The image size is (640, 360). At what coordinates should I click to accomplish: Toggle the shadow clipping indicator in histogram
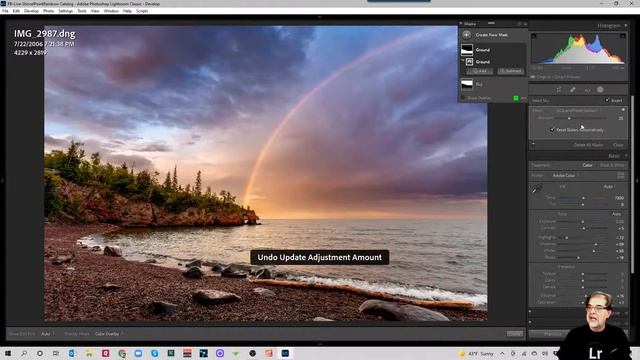[534, 36]
